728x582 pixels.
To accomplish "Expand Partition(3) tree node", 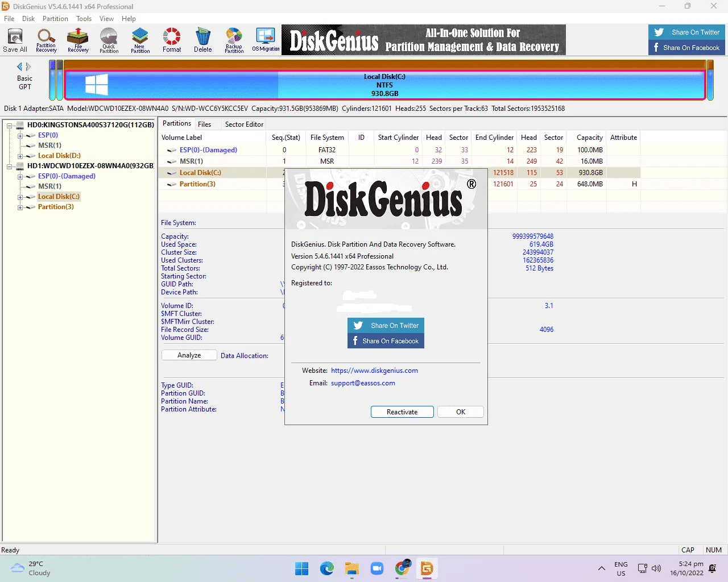I will click(x=20, y=207).
